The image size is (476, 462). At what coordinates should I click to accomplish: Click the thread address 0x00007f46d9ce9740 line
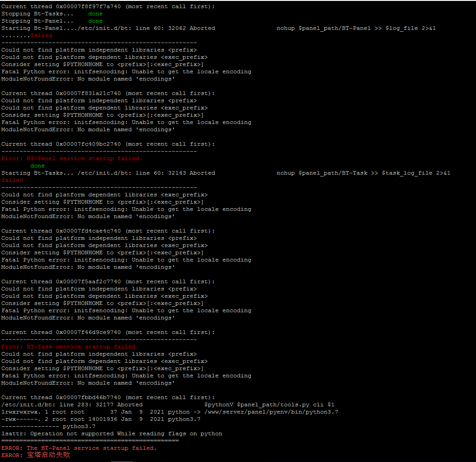(108, 332)
